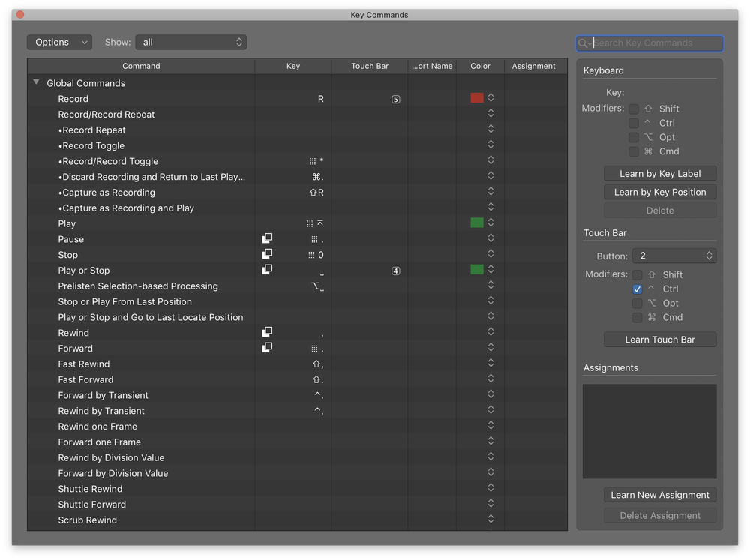Uncheck the Touch Bar Ctrl modifier
750x560 pixels.
coord(637,289)
